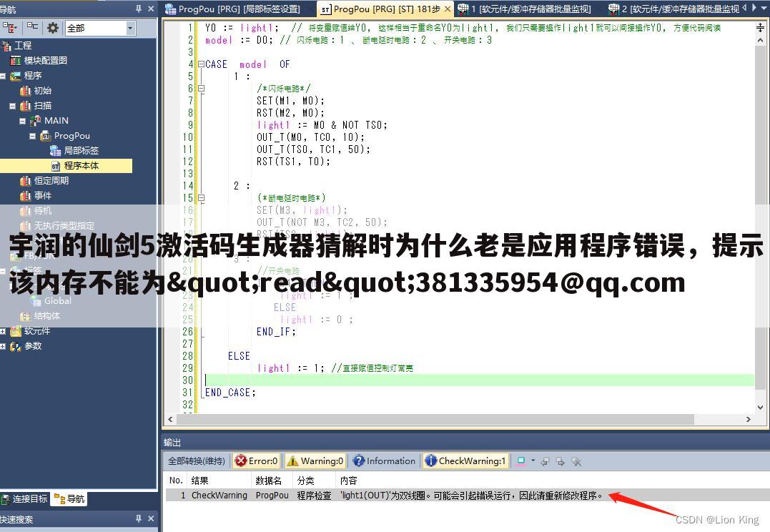Close the ProgPou [ST] 181步 tab

click(448, 9)
